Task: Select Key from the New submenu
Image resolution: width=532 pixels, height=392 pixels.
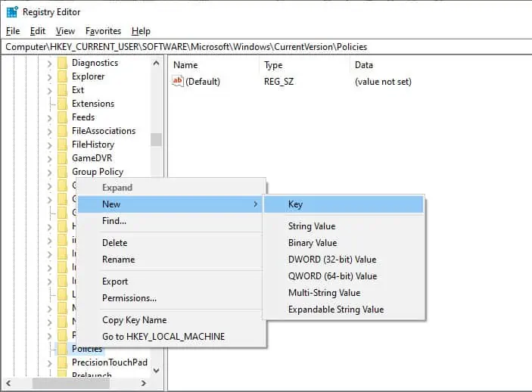Action: (344, 204)
